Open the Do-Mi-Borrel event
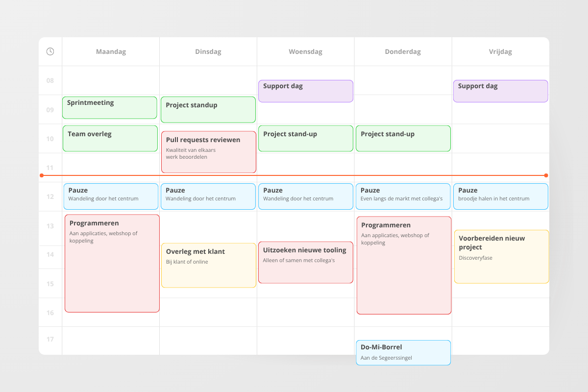588x392 pixels. (x=403, y=352)
